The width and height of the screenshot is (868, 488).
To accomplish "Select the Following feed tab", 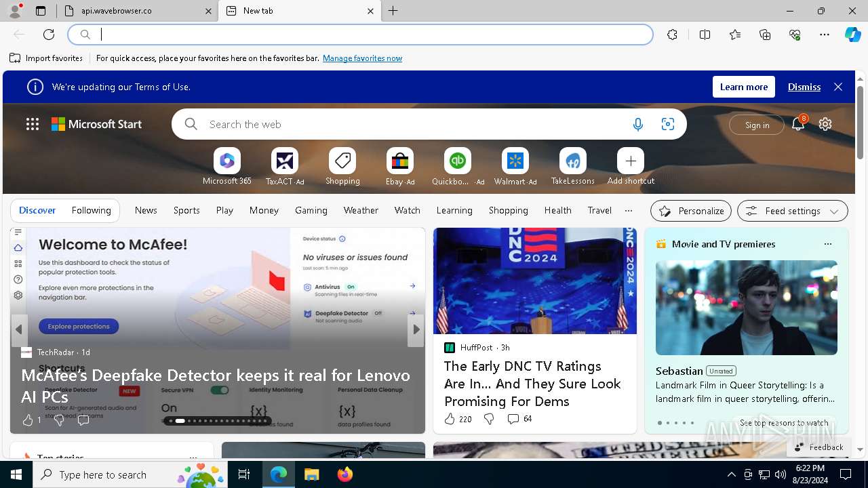I will click(x=91, y=210).
